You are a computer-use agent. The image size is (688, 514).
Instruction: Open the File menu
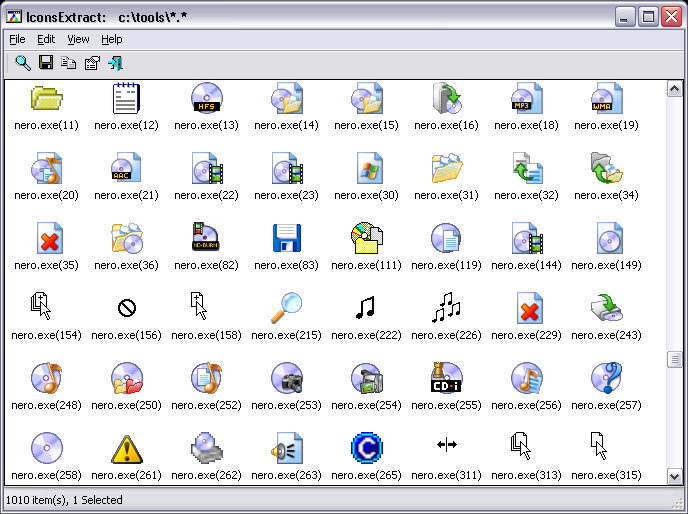[x=17, y=40]
